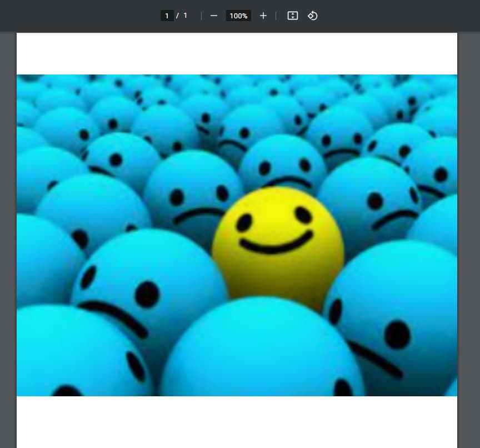Click the white page margin above the image

[237, 53]
